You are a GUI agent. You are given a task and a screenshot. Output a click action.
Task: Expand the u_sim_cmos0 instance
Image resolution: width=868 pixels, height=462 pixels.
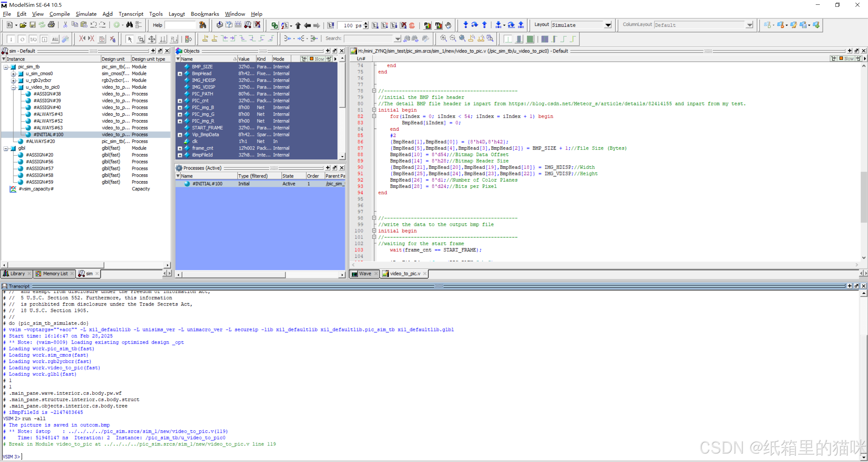pos(13,74)
